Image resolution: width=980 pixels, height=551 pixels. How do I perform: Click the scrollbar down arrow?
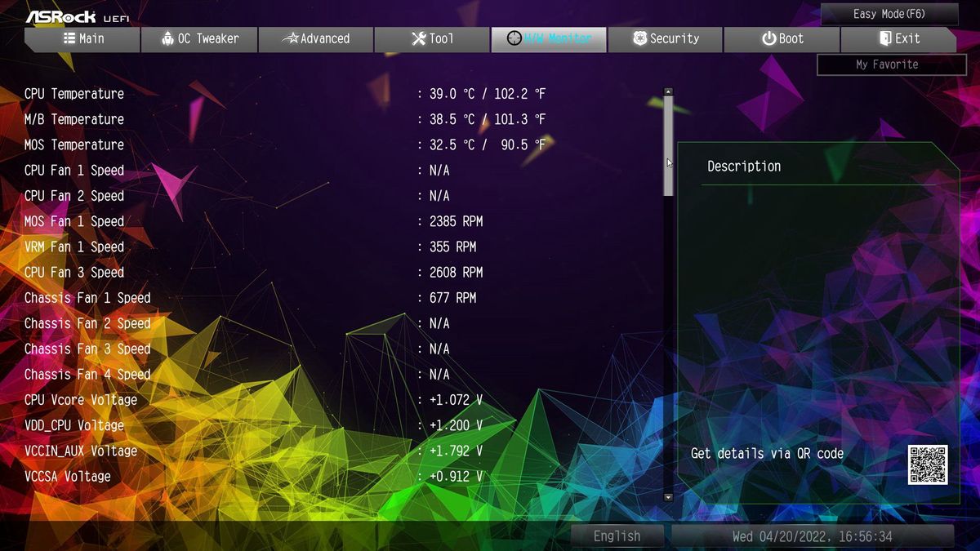(x=668, y=496)
